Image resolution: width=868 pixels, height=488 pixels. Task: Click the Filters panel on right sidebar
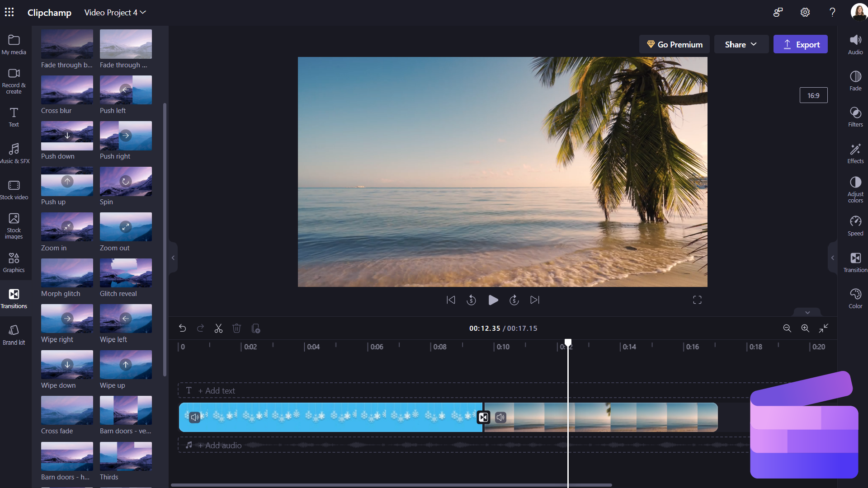(x=855, y=117)
